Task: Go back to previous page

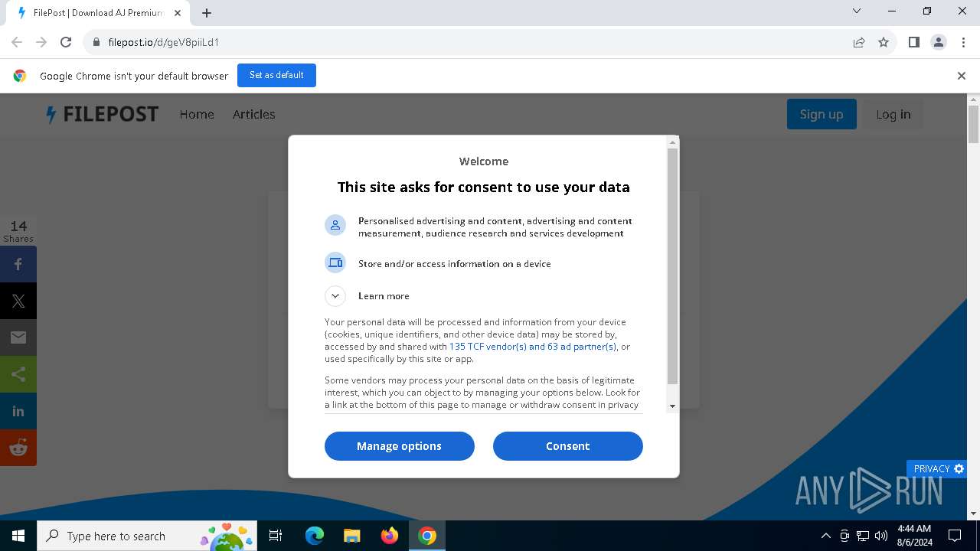Action: (x=17, y=42)
